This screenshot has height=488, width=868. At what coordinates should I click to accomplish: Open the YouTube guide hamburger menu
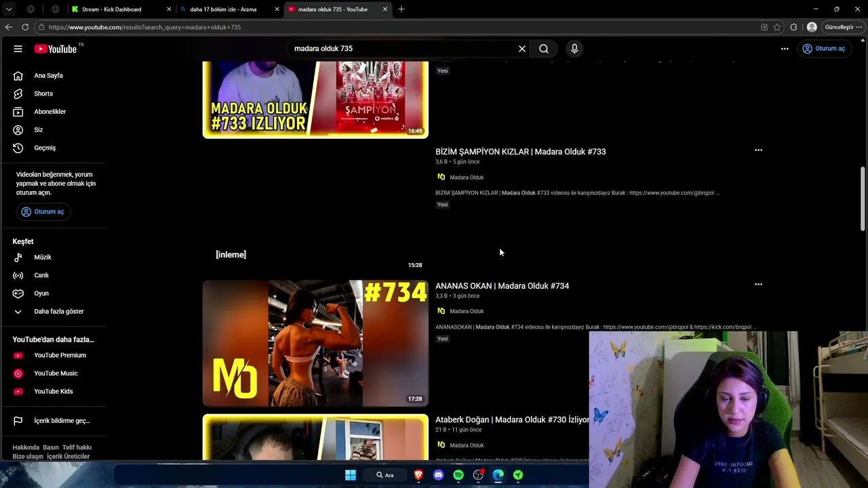click(x=18, y=49)
